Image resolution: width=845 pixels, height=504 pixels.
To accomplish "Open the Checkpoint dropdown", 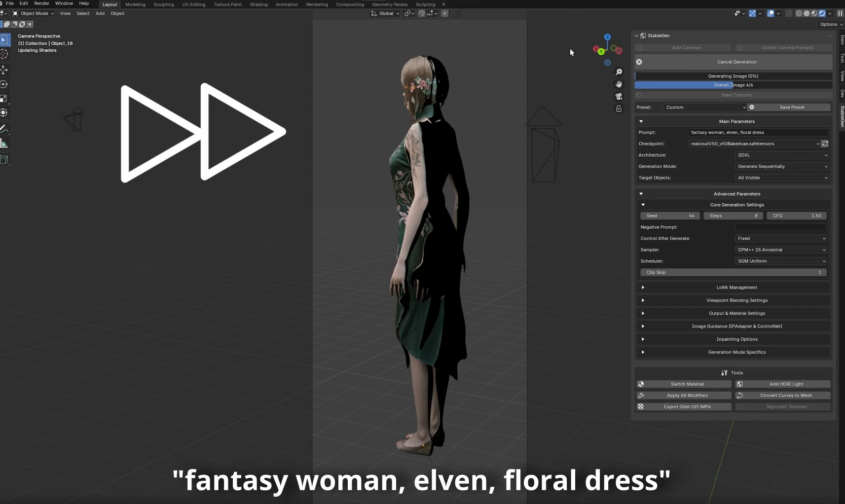I will tap(754, 144).
